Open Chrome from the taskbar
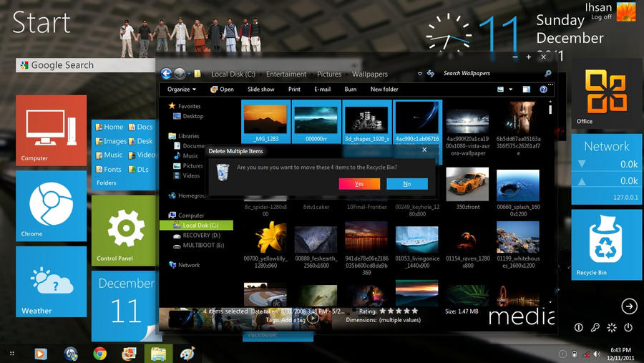Screen dimensions: 644x363 [99, 354]
